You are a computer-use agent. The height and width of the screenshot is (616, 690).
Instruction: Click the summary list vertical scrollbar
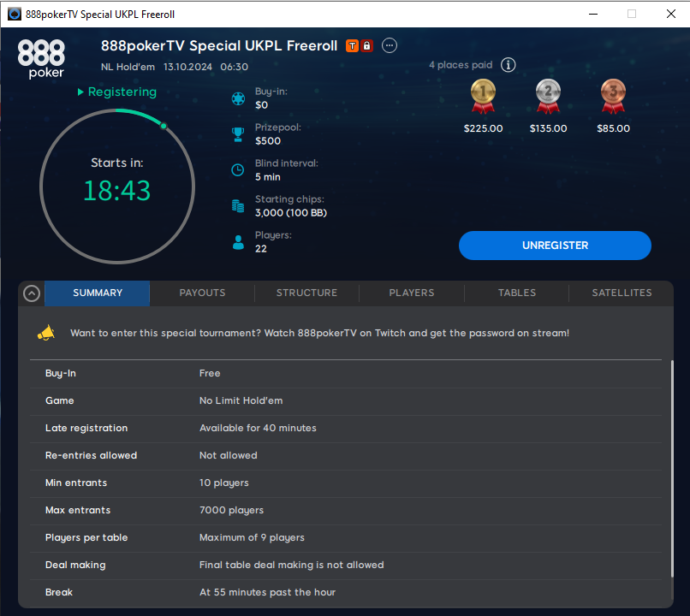672,468
